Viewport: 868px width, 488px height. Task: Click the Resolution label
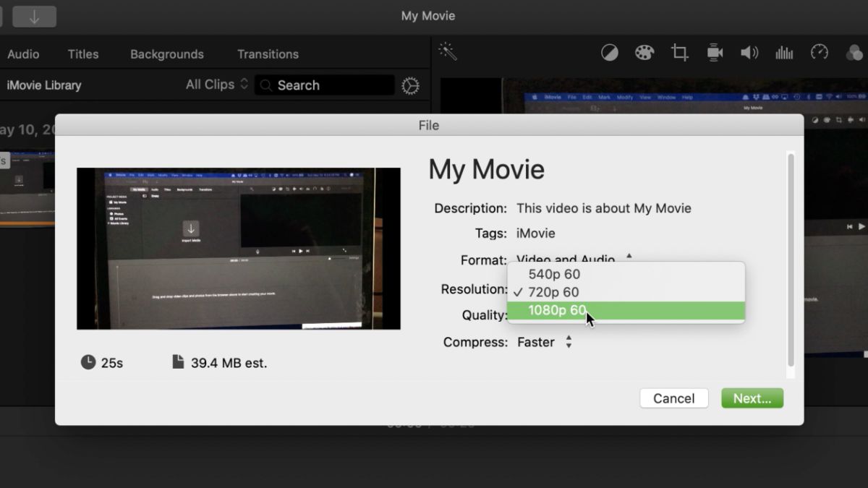[x=475, y=289]
